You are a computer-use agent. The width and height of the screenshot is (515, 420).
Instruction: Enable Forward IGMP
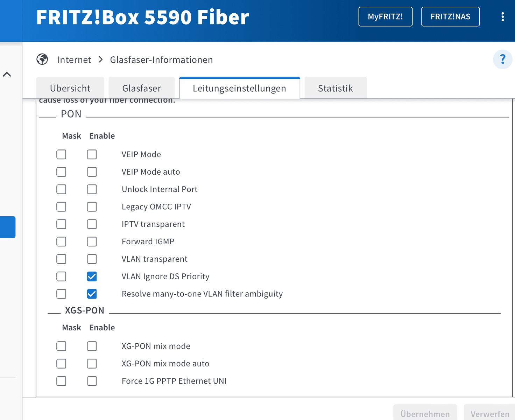point(92,241)
